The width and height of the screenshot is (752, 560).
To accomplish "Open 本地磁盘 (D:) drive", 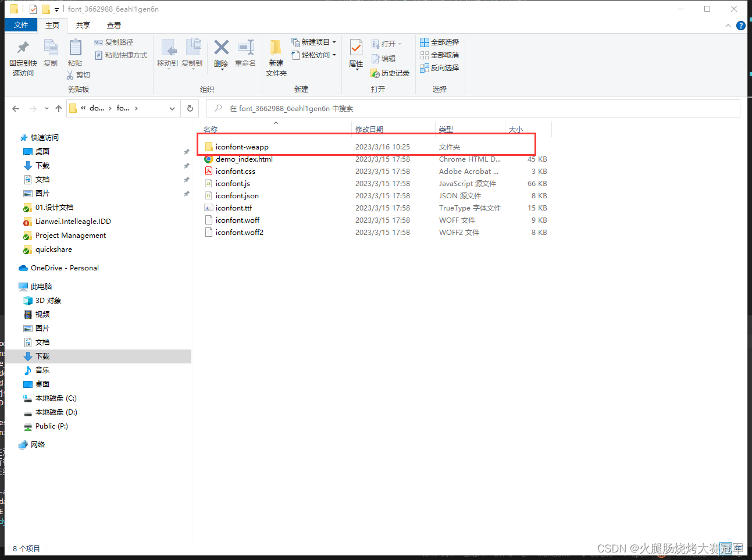I will tap(56, 412).
